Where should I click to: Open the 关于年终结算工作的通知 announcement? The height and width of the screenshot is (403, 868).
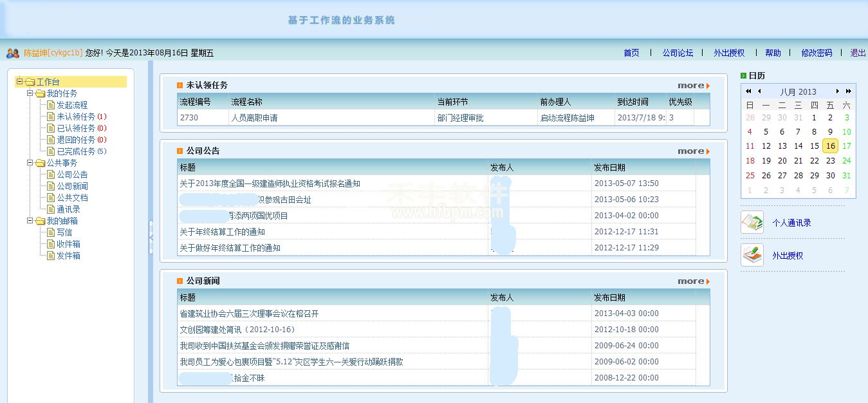click(x=221, y=232)
